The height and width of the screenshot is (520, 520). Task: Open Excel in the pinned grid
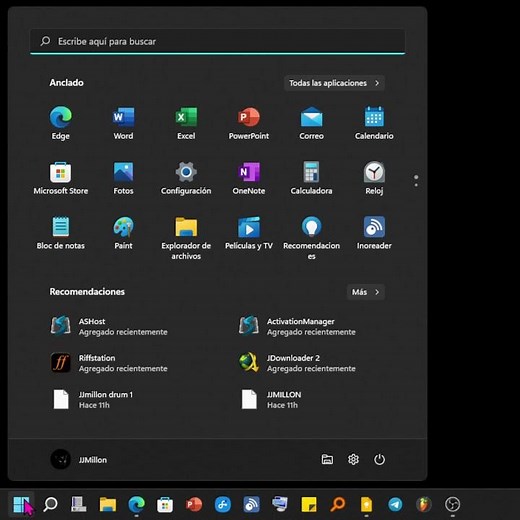(x=186, y=123)
